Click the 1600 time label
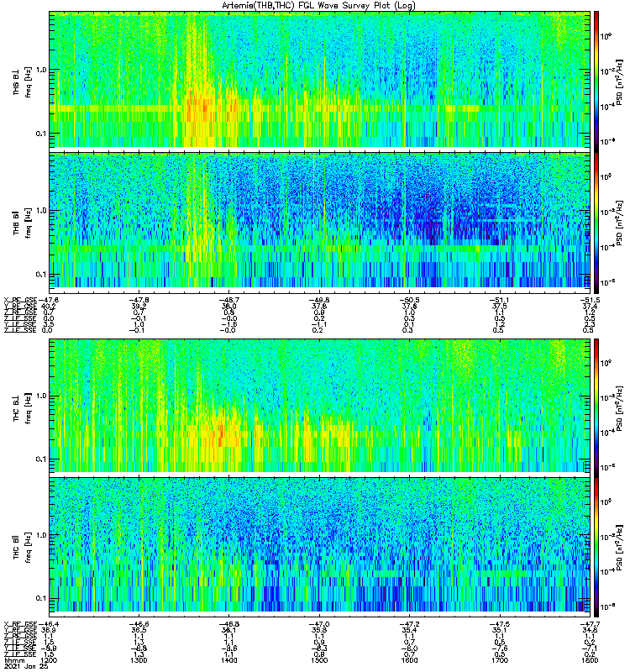Screen dimensions: 630x672 pos(409,660)
